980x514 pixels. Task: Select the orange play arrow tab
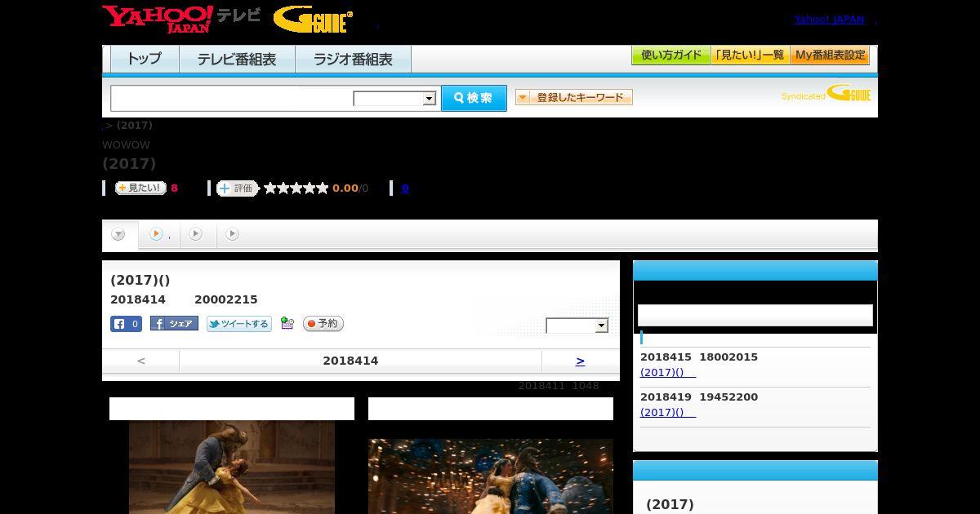coord(159,235)
